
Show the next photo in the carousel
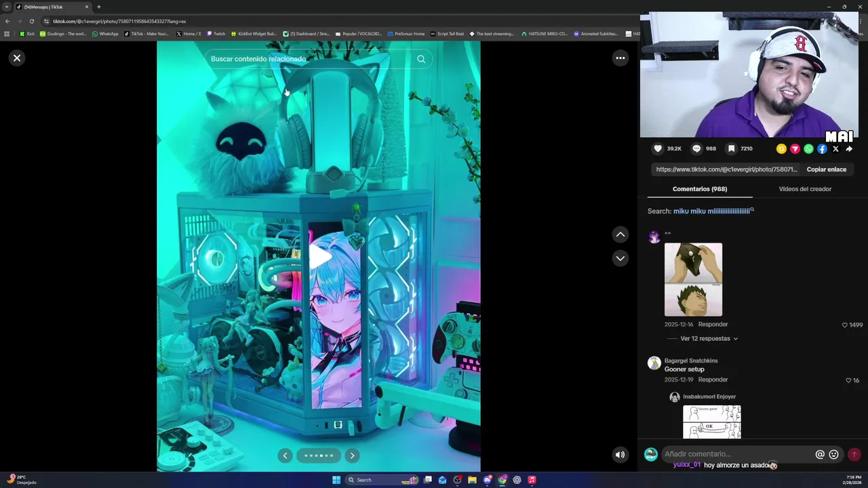(x=352, y=455)
